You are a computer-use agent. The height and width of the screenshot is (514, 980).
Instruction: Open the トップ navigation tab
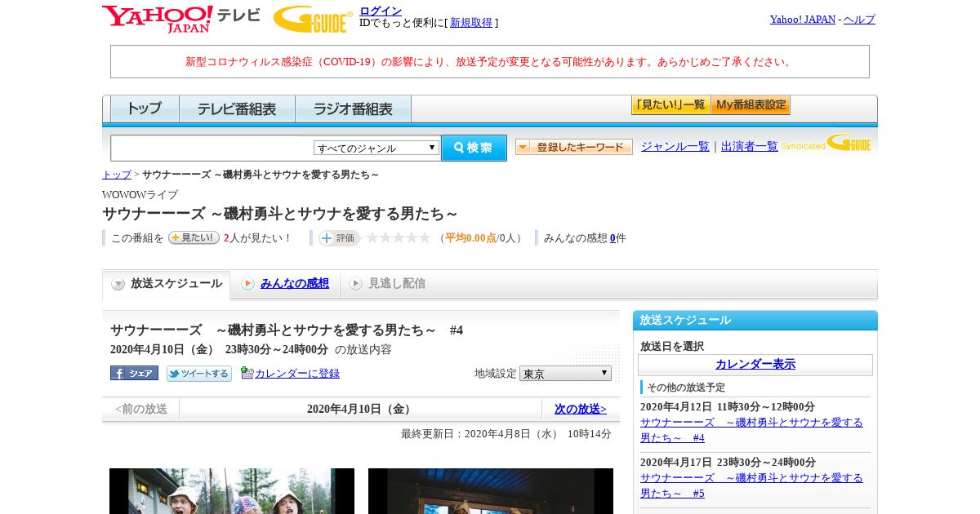pos(145,109)
